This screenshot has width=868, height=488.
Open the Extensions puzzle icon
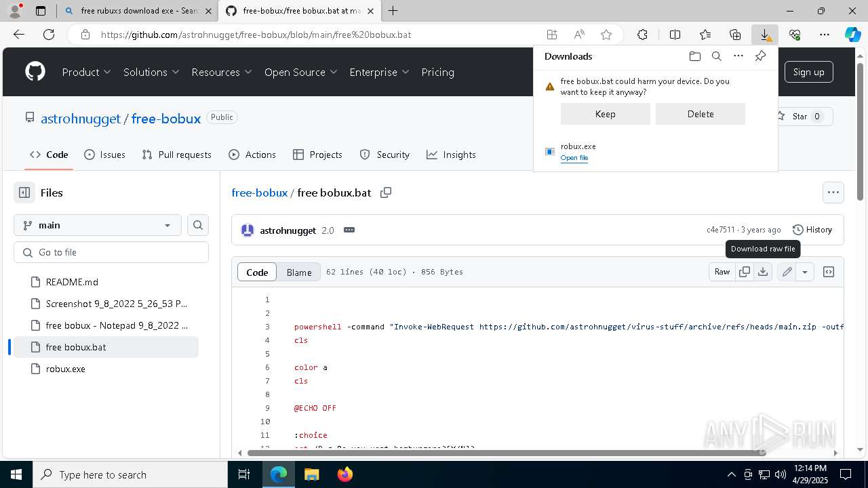[642, 35]
